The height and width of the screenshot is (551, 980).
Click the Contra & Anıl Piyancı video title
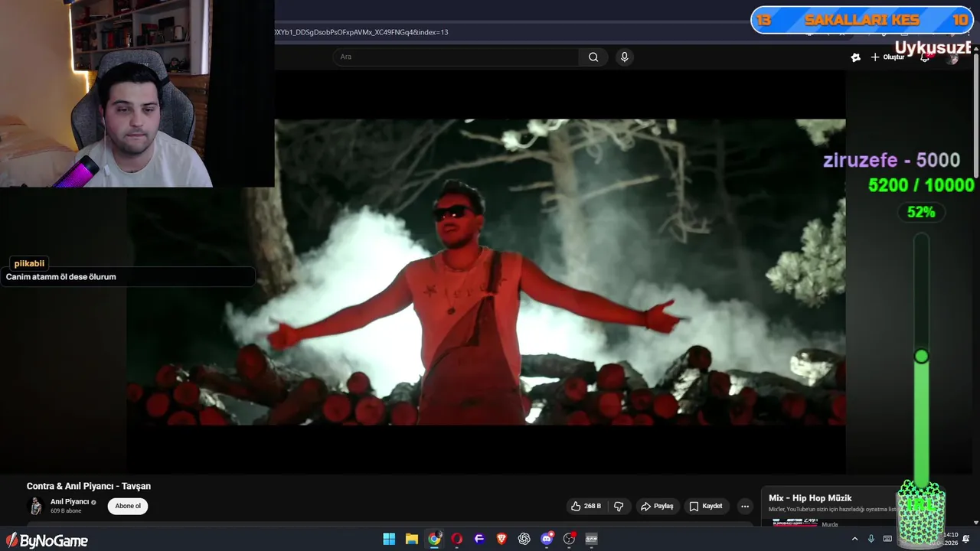click(89, 486)
